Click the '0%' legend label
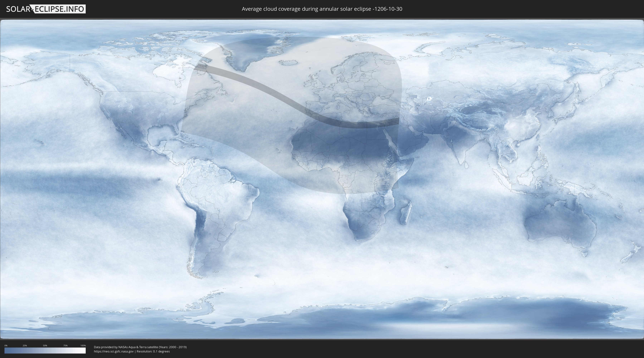644x358 pixels. coord(6,345)
